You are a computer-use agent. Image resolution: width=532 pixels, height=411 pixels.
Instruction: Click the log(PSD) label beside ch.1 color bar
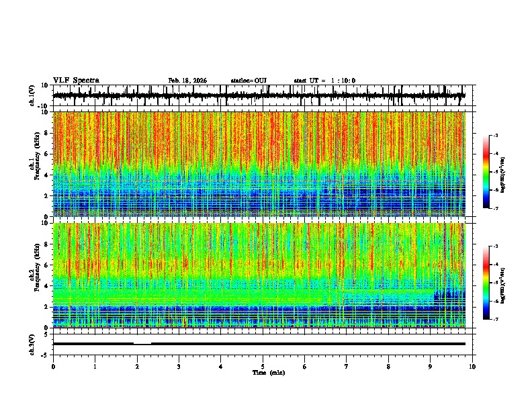coord(503,175)
